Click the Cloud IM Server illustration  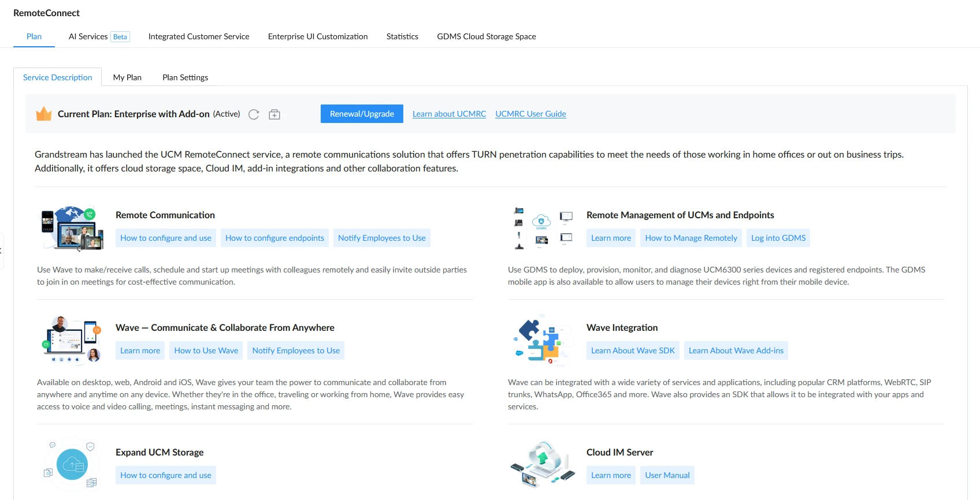click(x=543, y=465)
